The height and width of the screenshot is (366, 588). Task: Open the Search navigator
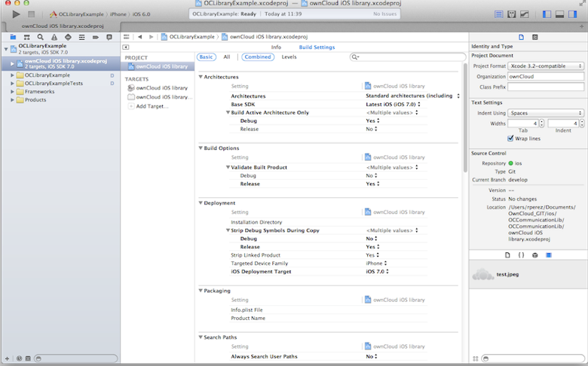(40, 36)
